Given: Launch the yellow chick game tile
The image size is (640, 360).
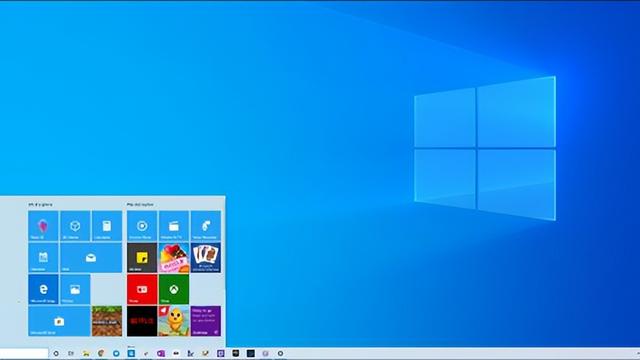Looking at the screenshot, I should pos(173,321).
